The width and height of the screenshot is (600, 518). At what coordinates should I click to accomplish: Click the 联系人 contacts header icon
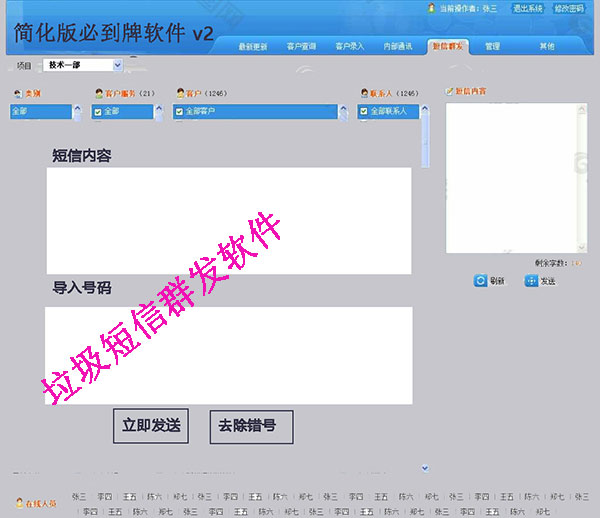[362, 93]
